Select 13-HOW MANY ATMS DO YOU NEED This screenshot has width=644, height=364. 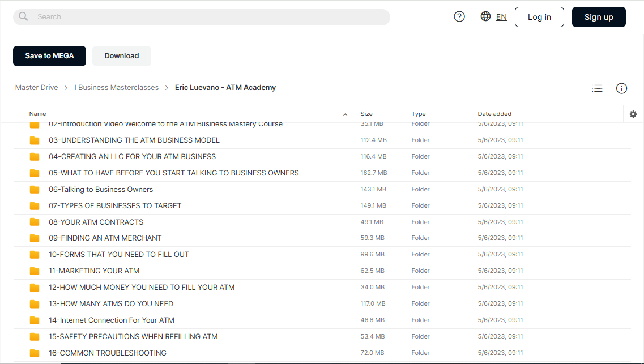click(111, 303)
